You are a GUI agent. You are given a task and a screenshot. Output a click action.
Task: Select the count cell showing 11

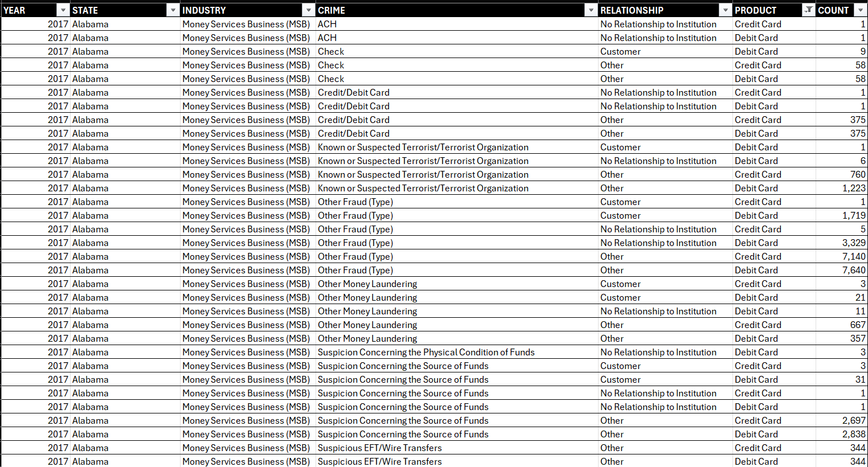coord(842,311)
